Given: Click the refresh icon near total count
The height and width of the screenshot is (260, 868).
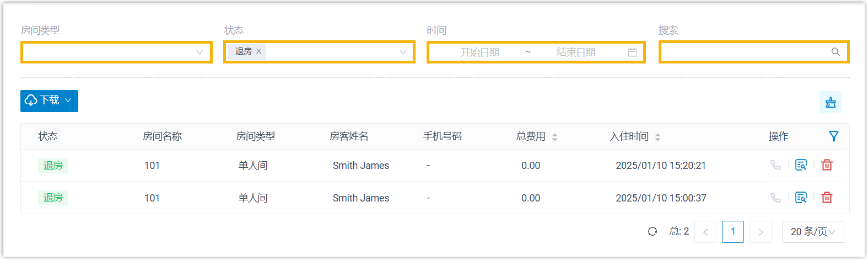Looking at the screenshot, I should pos(653,232).
